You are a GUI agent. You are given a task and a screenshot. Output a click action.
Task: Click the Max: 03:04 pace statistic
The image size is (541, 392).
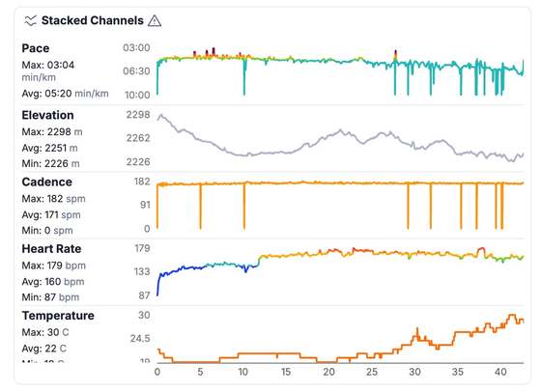48,65
